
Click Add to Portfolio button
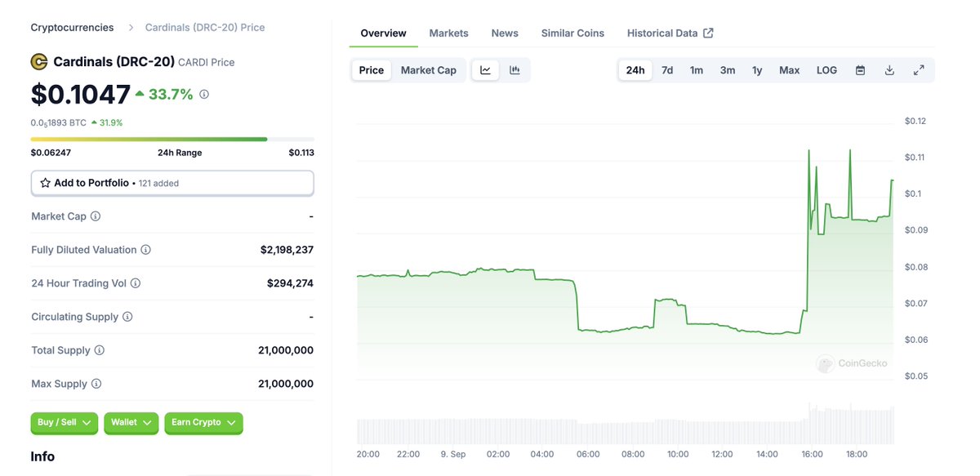172,183
